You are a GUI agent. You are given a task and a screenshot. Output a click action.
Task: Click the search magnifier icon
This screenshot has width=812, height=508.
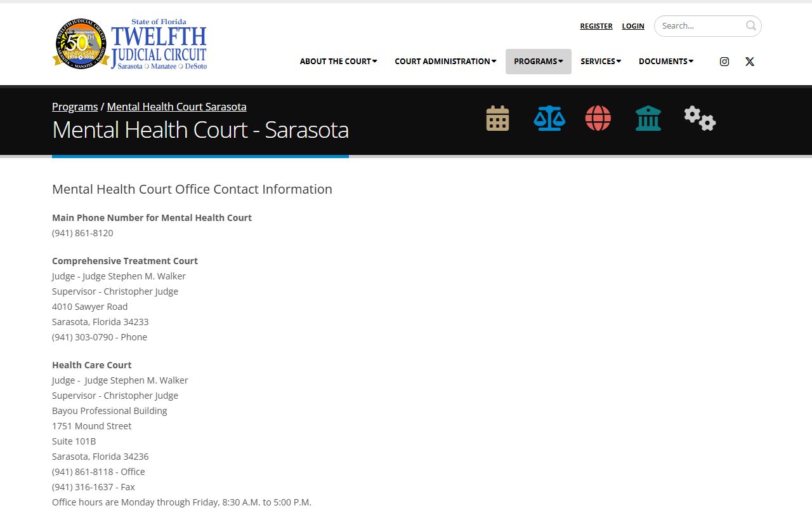coord(751,26)
